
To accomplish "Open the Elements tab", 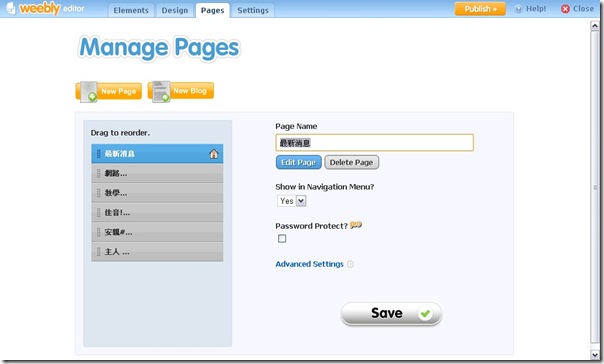I will pyautogui.click(x=131, y=10).
